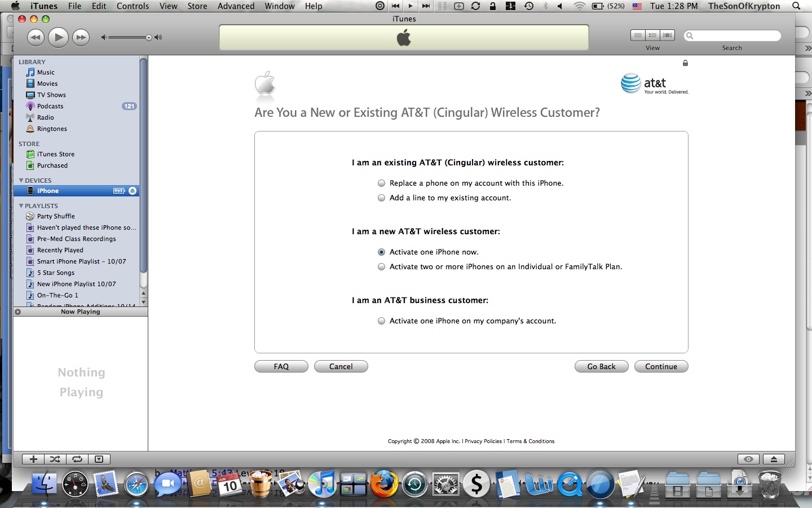Open the search field magnifier dropdown
Screen dimensions: 812x508
pyautogui.click(x=690, y=36)
